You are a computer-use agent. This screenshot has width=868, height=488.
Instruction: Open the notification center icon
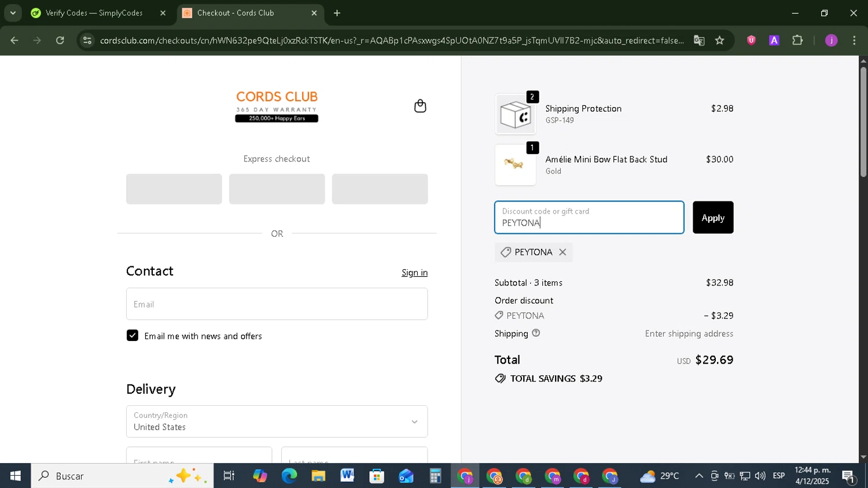coord(849,477)
